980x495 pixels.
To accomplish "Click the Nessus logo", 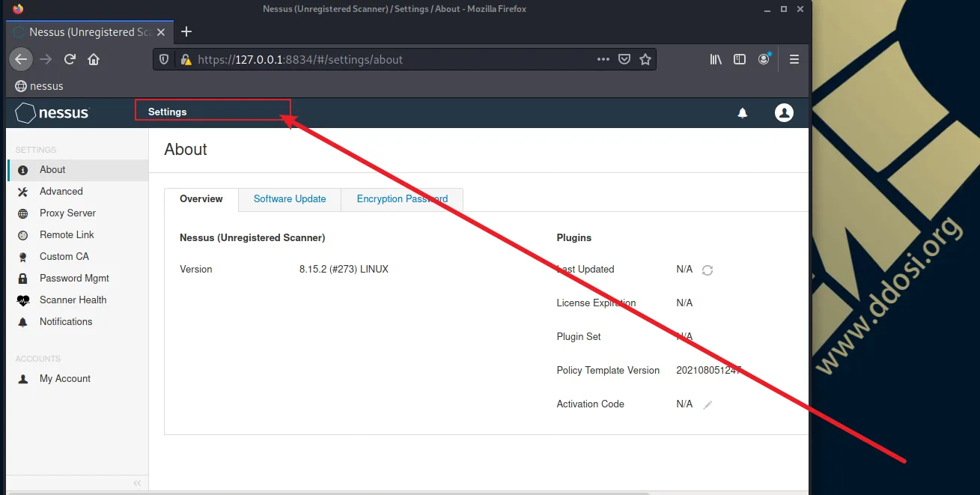I will click(52, 113).
